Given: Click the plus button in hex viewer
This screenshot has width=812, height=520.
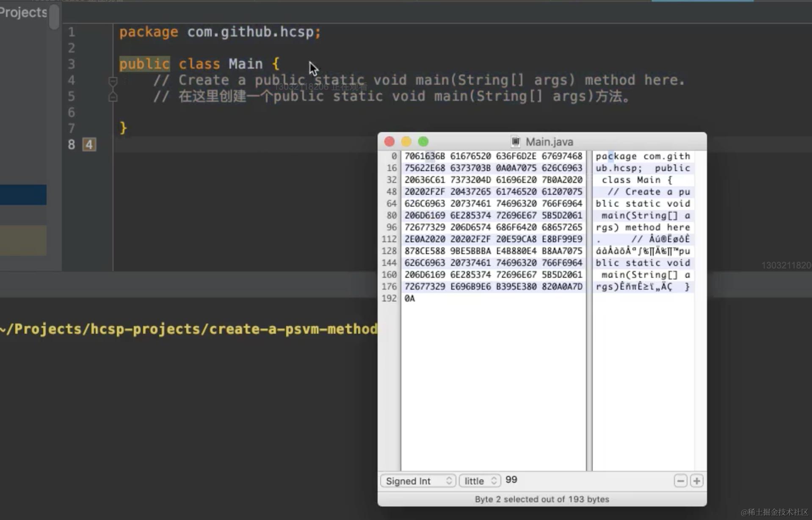Looking at the screenshot, I should point(697,481).
